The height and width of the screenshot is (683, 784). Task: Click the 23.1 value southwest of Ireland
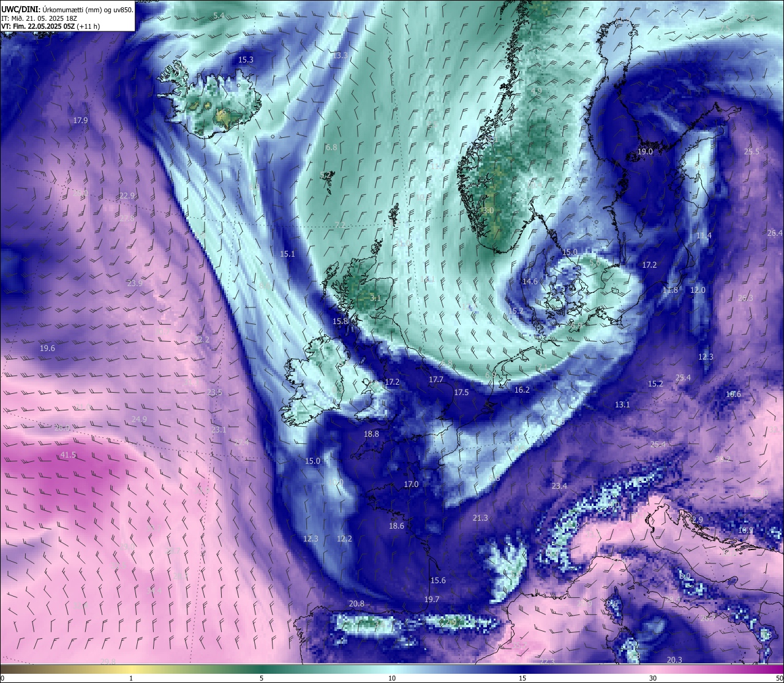pos(219,430)
